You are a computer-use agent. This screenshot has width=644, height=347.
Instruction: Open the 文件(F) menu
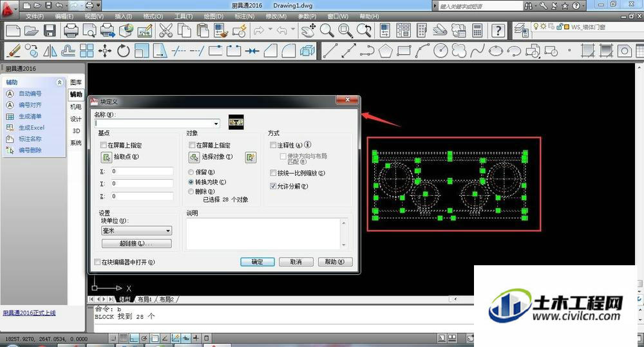click(35, 17)
